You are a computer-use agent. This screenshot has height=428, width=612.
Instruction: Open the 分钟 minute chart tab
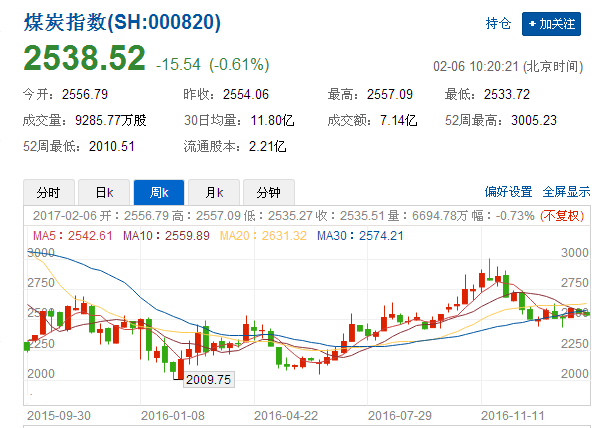tap(268, 192)
